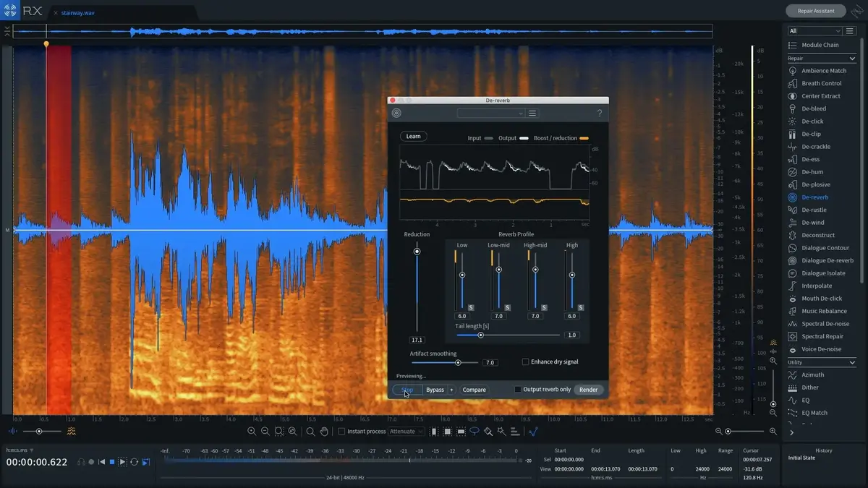Open Module Chain from the sidebar
The width and height of the screenshot is (868, 488).
822,44
